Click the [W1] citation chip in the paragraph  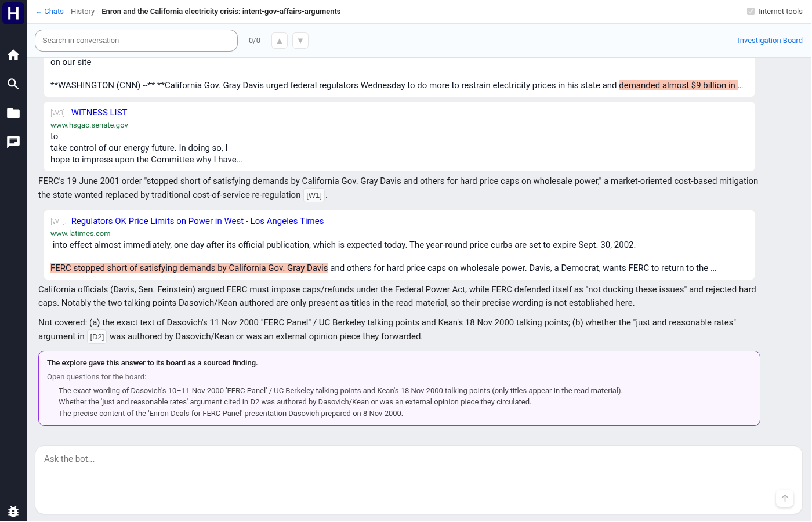click(314, 195)
